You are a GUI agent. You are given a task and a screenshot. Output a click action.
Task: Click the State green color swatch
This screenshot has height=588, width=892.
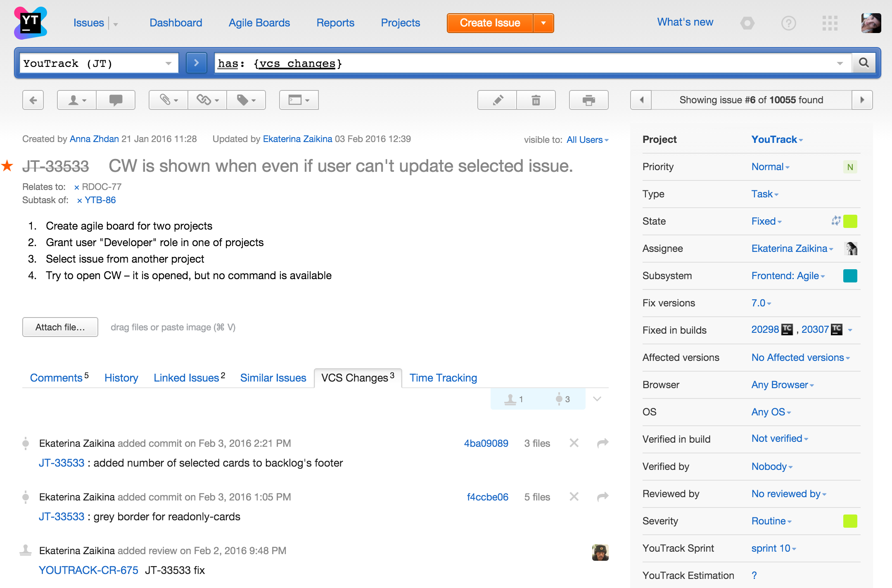[850, 221]
